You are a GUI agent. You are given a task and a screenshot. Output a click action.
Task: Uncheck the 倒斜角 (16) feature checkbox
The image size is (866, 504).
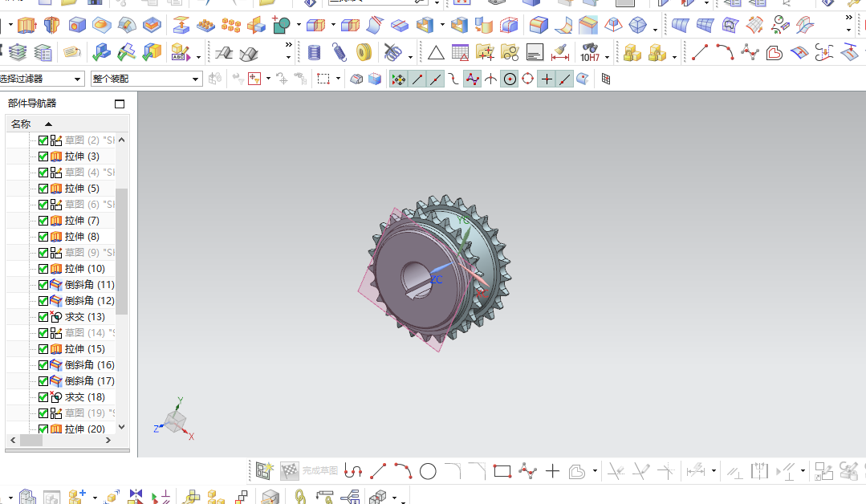pos(43,365)
